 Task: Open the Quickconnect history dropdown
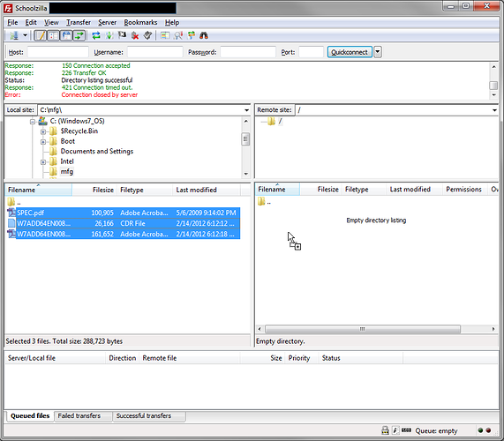pos(378,52)
